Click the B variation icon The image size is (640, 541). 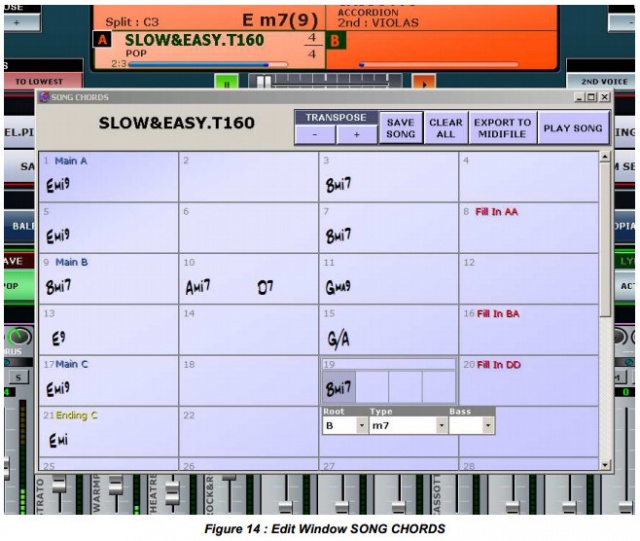337,40
